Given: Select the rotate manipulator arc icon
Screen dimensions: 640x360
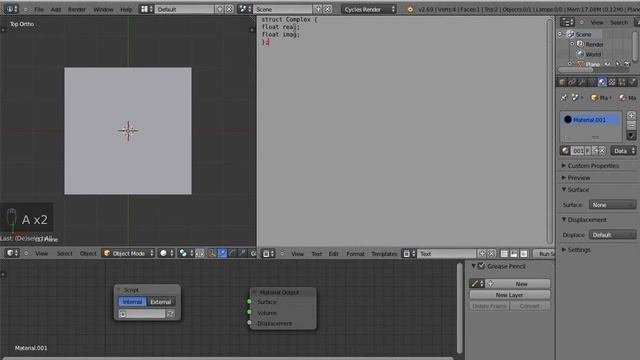Looking at the screenshot, I should (x=232, y=253).
